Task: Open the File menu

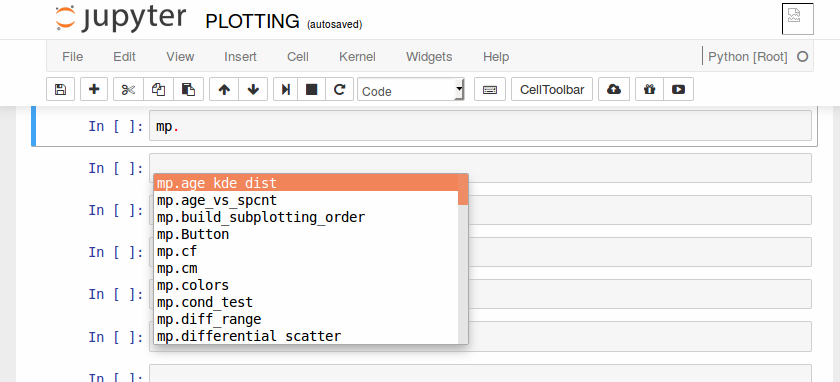Action: 72,57
